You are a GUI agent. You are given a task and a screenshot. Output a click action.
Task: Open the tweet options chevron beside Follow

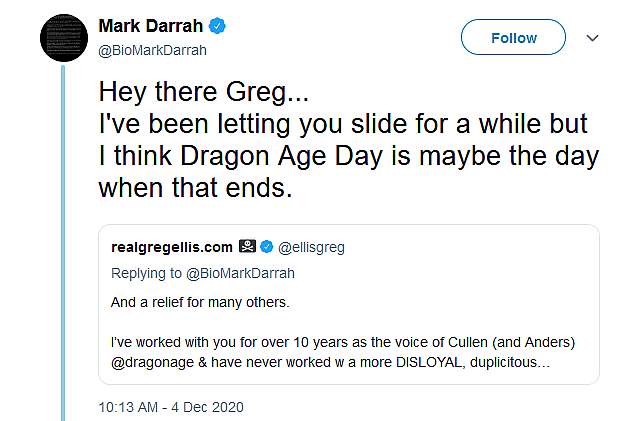coord(592,38)
